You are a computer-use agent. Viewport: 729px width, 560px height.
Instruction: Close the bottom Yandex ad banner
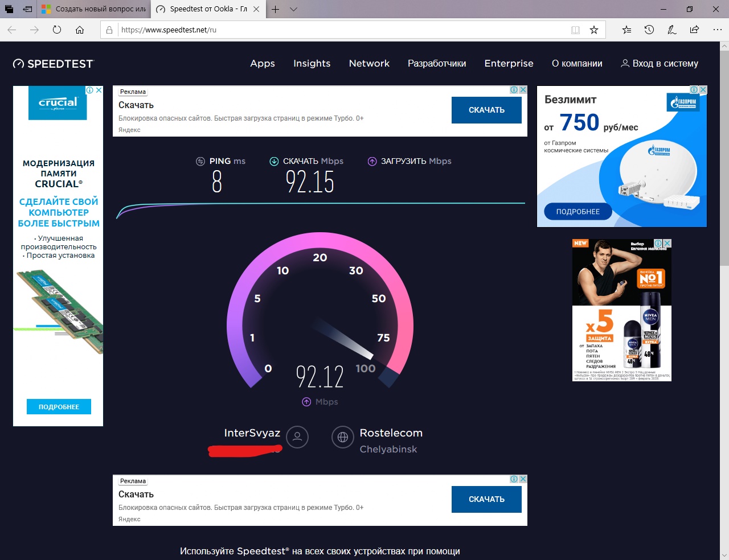pos(523,479)
